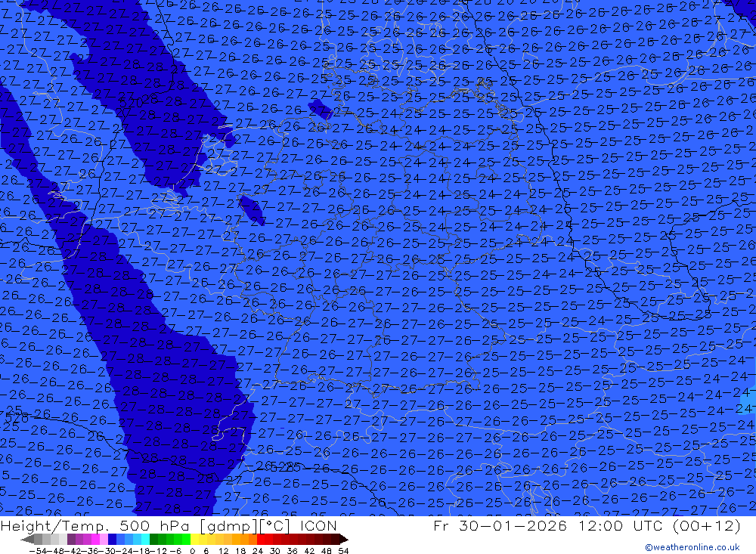Viewport: 756px width, 554px height.
Task: Click the magenta -36 legend swatch
Action: click(95, 540)
